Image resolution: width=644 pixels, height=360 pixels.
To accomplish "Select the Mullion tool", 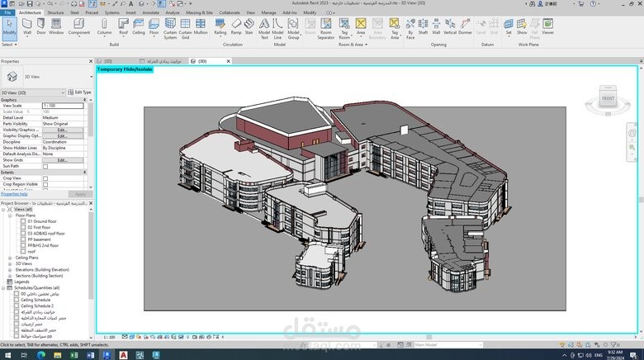I will click(x=201, y=26).
